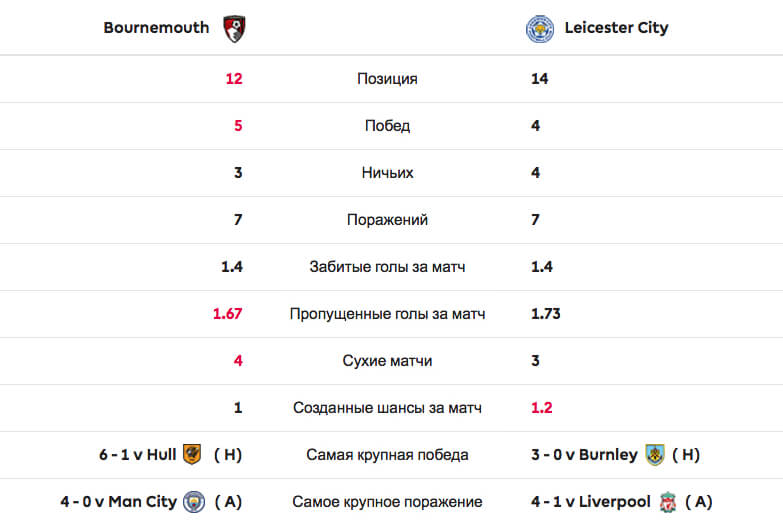Click the Самое крупное поражение label
Screen dimensions: 783x521
(387, 502)
